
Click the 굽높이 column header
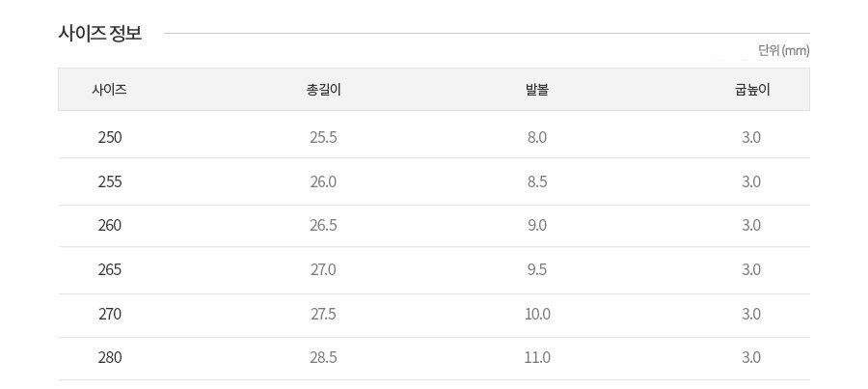click(751, 91)
